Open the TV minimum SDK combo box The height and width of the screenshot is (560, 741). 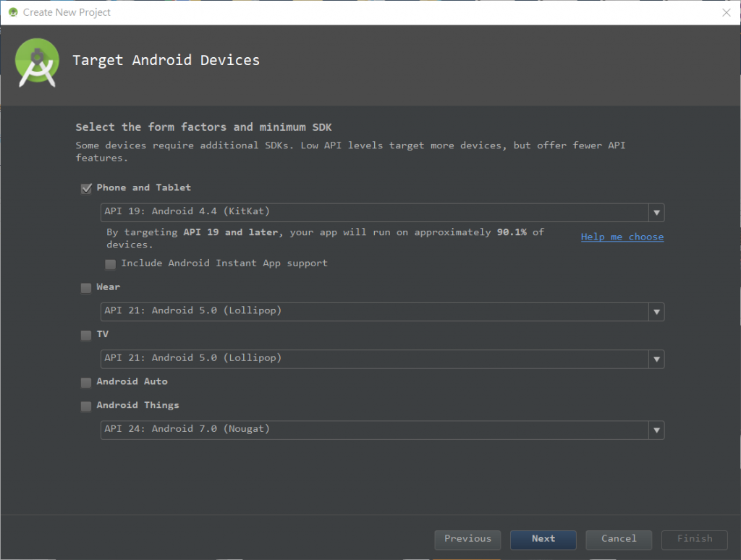382,359
